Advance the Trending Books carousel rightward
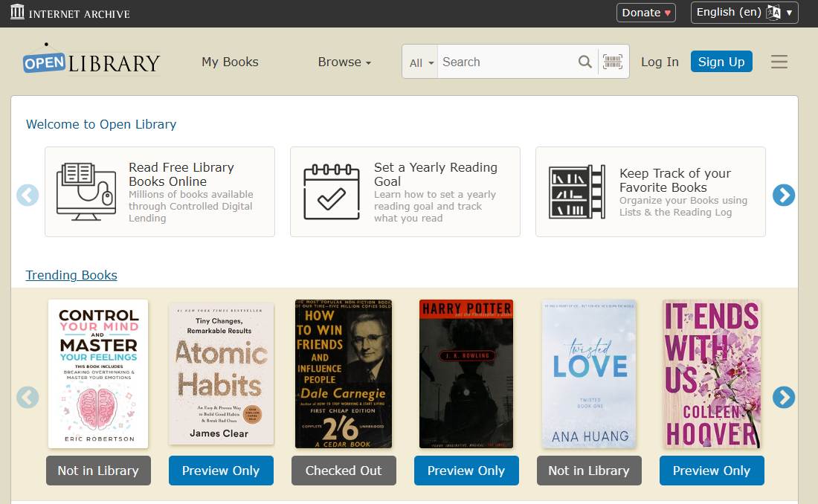 (x=784, y=398)
